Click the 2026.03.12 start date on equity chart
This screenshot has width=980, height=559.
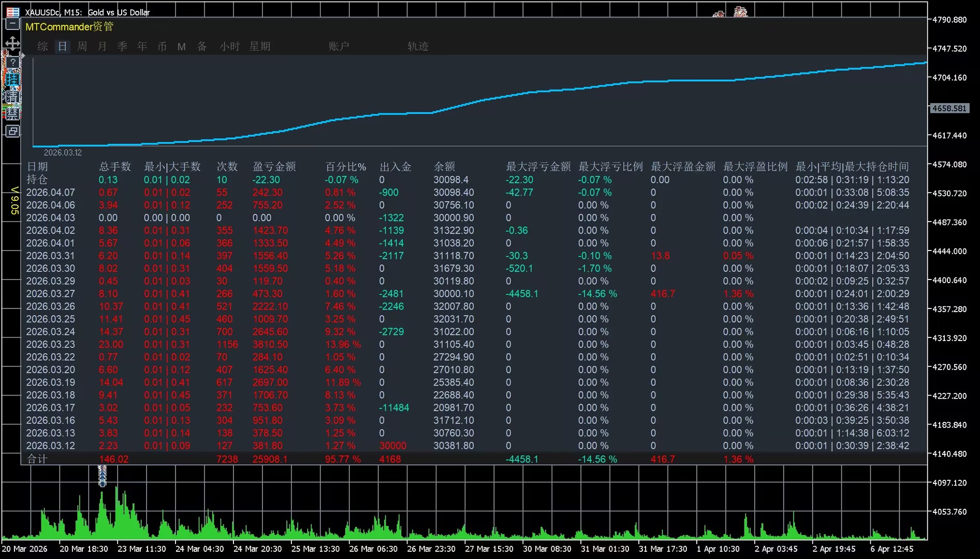click(63, 153)
